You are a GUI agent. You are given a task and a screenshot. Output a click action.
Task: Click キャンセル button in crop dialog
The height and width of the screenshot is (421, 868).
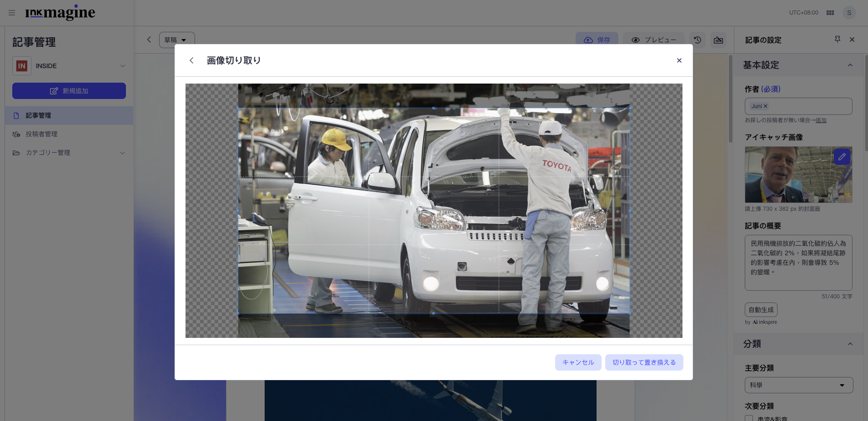coord(578,362)
